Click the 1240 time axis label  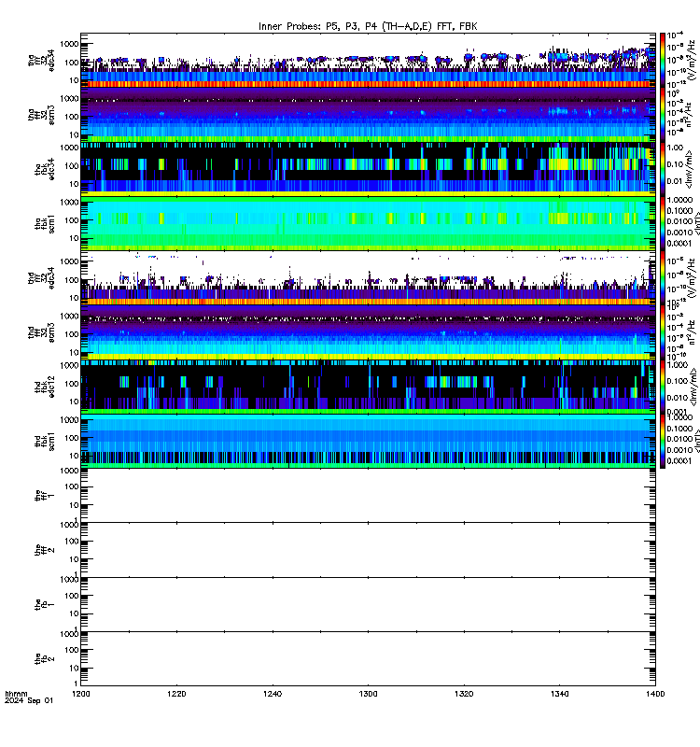coord(273,694)
